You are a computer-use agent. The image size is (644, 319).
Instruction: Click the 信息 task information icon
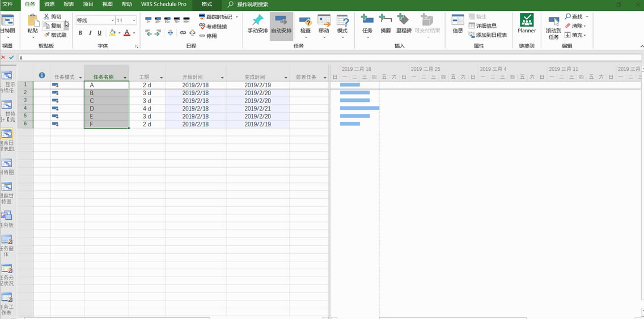pos(457,24)
